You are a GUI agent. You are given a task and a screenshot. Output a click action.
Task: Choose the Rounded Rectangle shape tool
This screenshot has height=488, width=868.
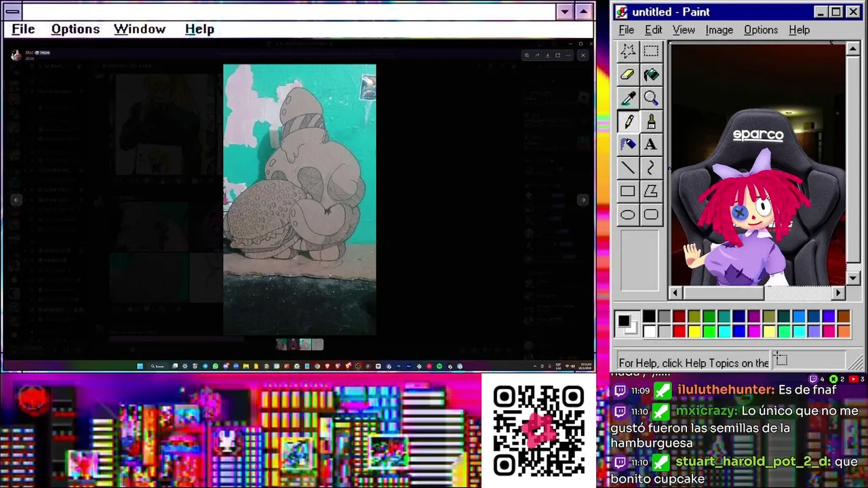(x=651, y=215)
